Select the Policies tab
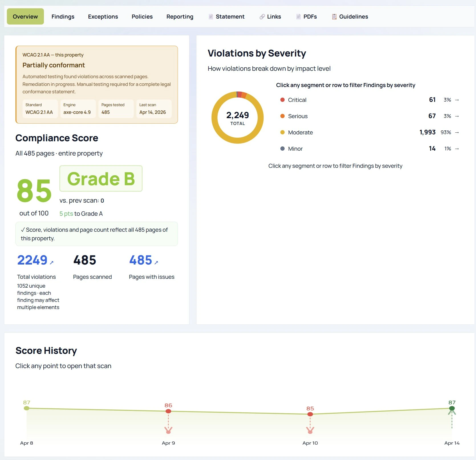This screenshot has width=476, height=460. click(142, 16)
